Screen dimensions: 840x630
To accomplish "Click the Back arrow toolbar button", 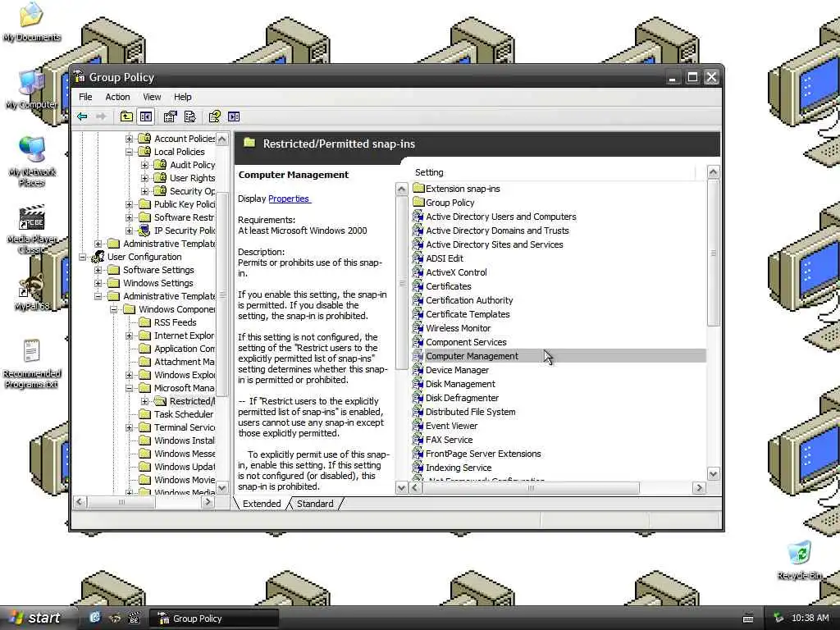I will (x=82, y=116).
